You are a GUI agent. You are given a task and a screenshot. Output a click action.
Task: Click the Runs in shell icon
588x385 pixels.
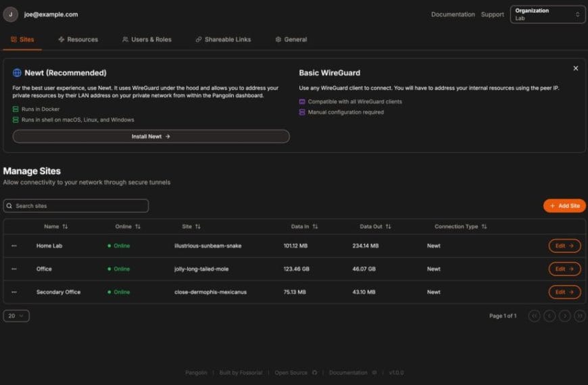[x=16, y=120]
